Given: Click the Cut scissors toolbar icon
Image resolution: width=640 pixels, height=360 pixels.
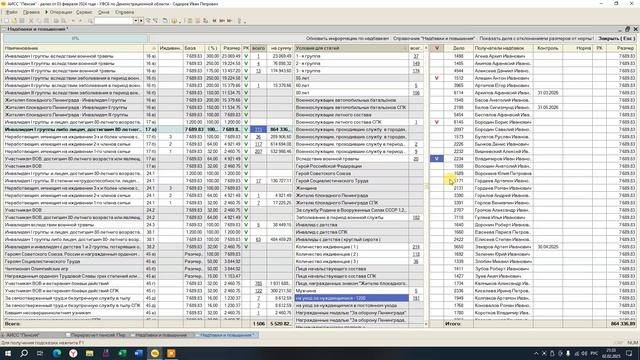Looking at the screenshot, I should [x=31, y=20].
